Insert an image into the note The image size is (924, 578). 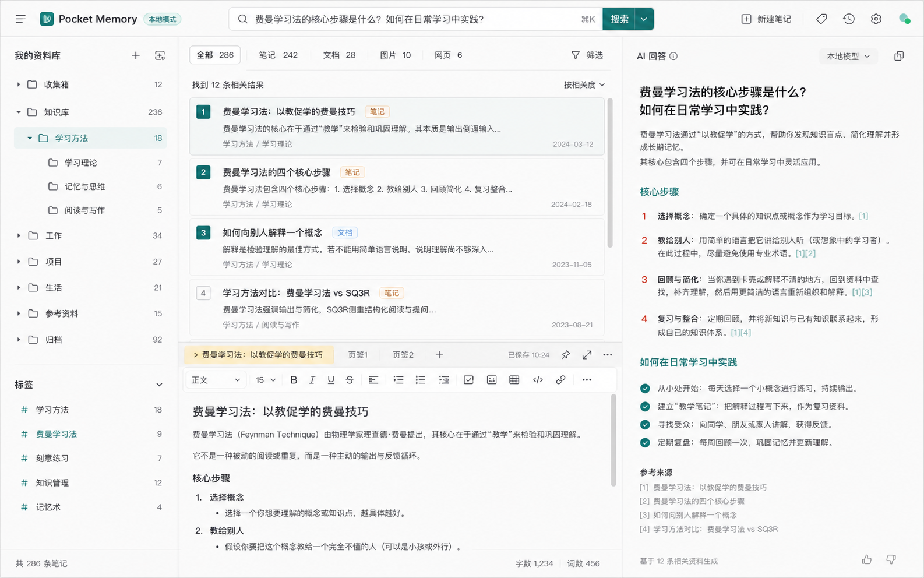tap(492, 380)
